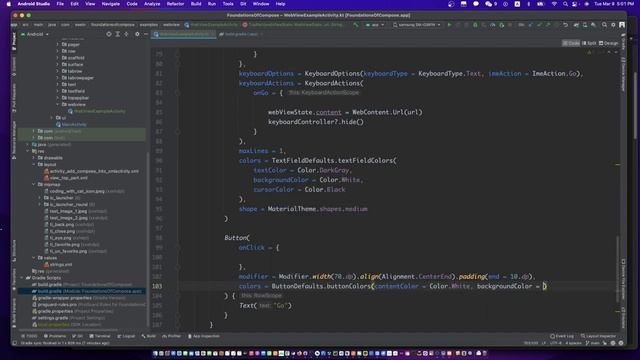
Task: Click the Make Project hammer icon
Action: click(x=356, y=25)
